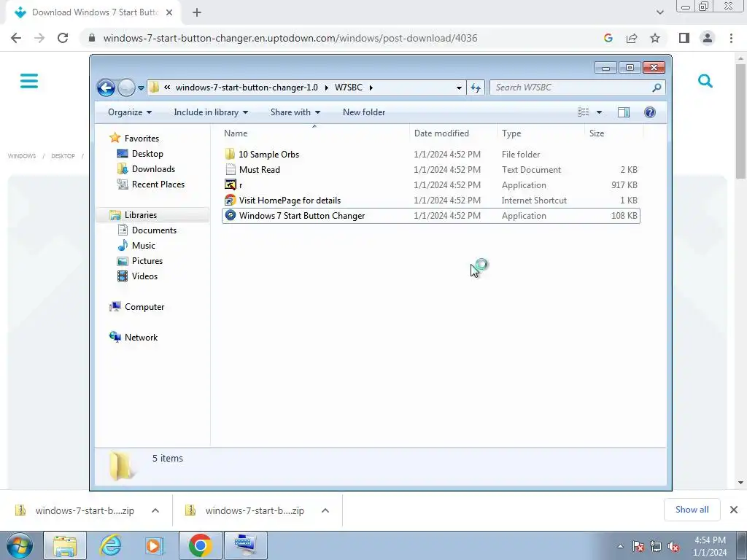Open the Share with menu
747x560 pixels.
pos(295,112)
